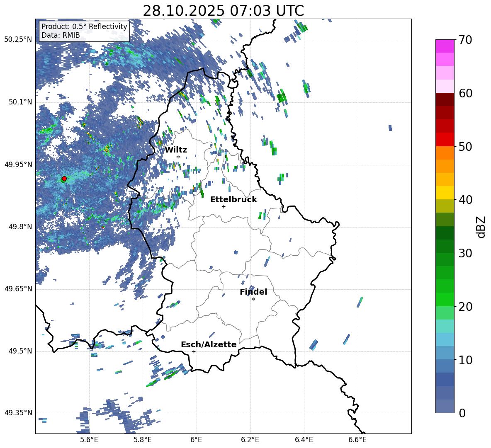
Task: Click the 0 label on the colorbar
Action: (x=462, y=413)
